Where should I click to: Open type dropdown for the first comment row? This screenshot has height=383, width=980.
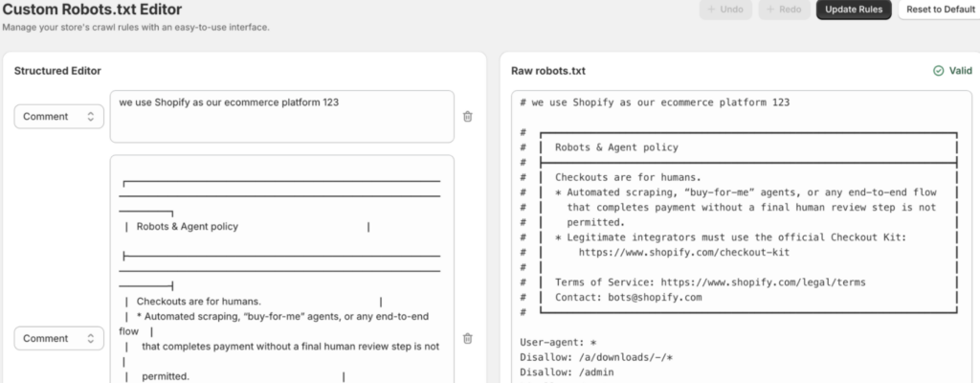(x=59, y=117)
